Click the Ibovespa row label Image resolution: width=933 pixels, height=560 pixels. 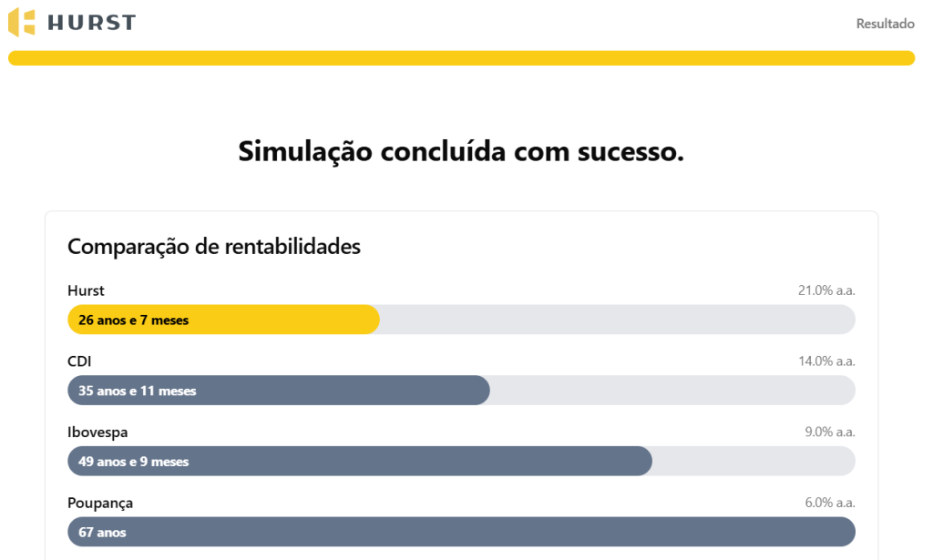pyautogui.click(x=97, y=433)
